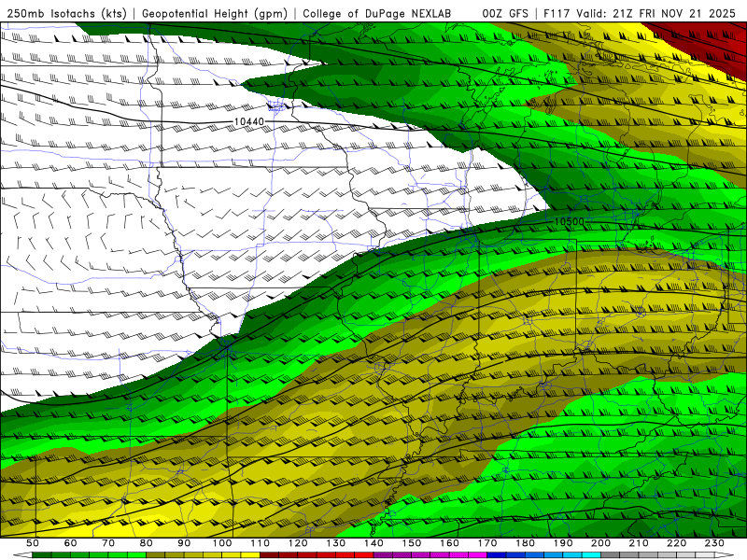Select the 120 knot legend label

click(x=298, y=543)
